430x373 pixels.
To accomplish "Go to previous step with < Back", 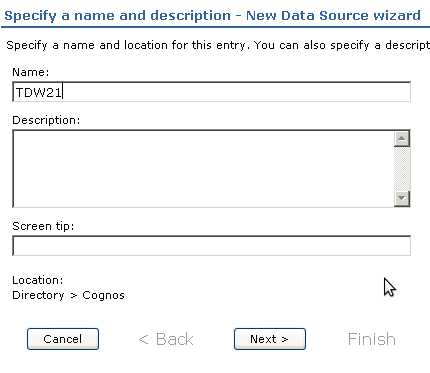I will click(x=166, y=339).
